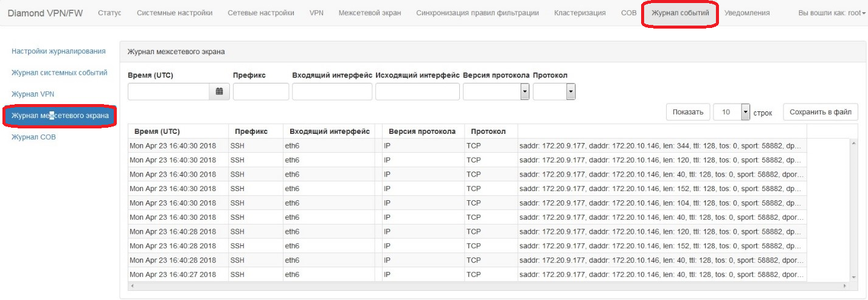Select Настройки журналирования in sidebar
Image resolution: width=868 pixels, height=300 pixels.
(x=58, y=51)
